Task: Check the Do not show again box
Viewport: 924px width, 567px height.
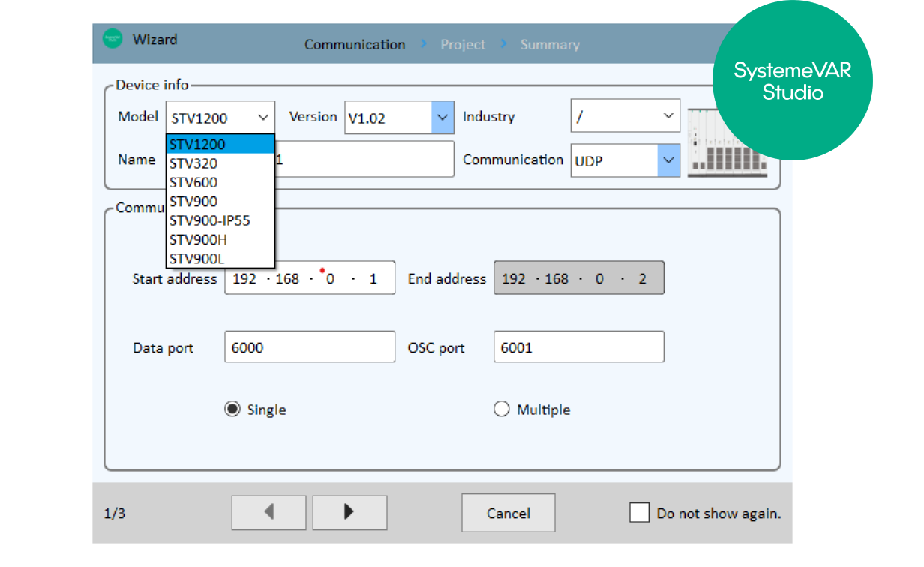Action: click(x=639, y=513)
